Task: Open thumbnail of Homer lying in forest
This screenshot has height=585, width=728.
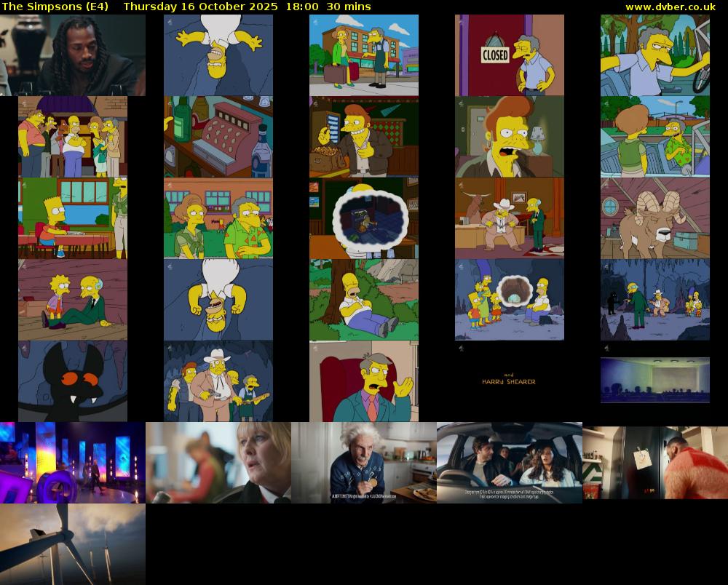Action: [364, 300]
